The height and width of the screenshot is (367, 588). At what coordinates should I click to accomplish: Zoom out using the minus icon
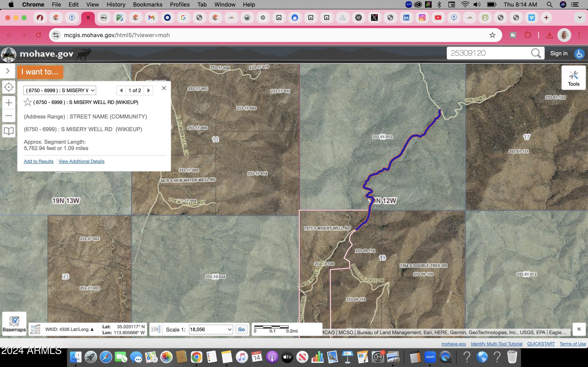[x=9, y=116]
